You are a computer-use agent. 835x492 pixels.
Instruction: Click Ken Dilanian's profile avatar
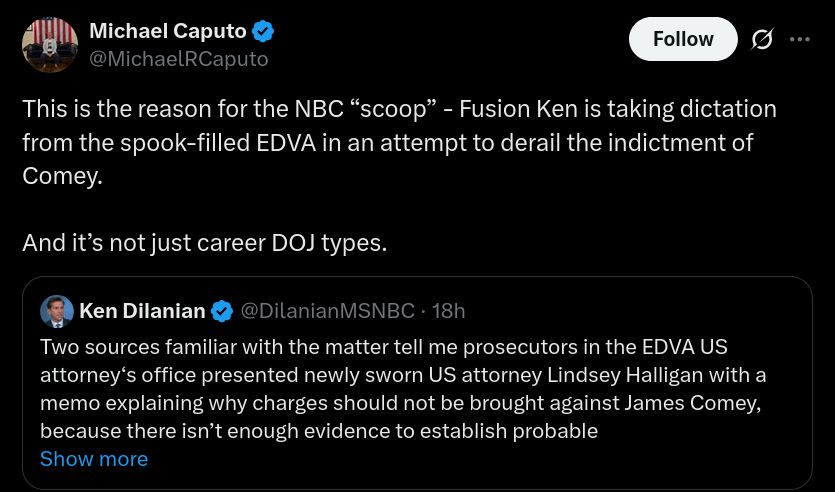pos(56,312)
